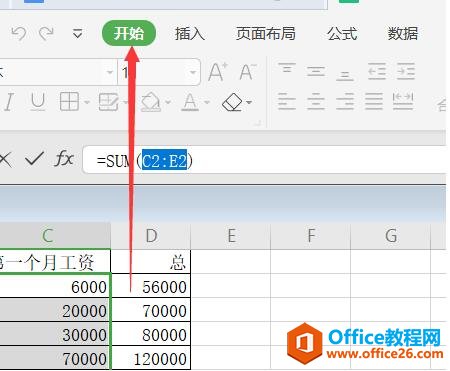450x371 pixels.
Task: Redo the last action
Action: tap(46, 33)
